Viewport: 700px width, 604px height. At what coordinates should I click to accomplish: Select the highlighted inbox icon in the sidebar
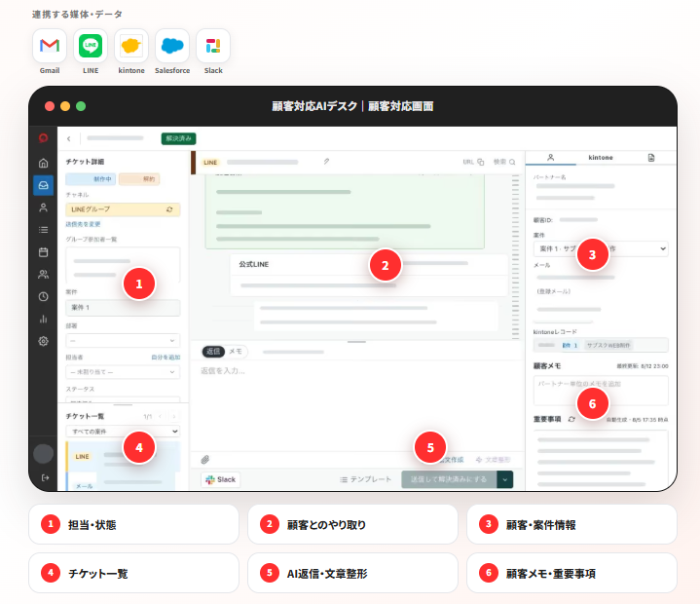43,185
